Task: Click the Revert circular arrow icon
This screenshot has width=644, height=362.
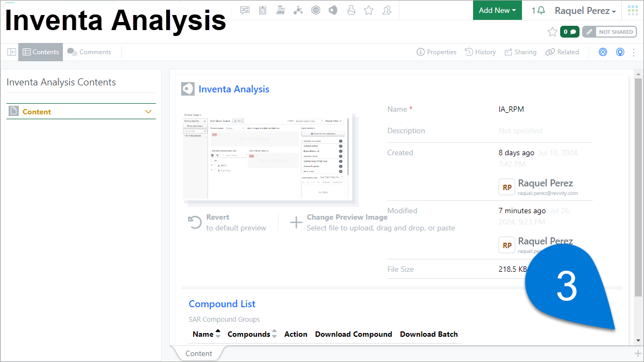Action: 195,222
